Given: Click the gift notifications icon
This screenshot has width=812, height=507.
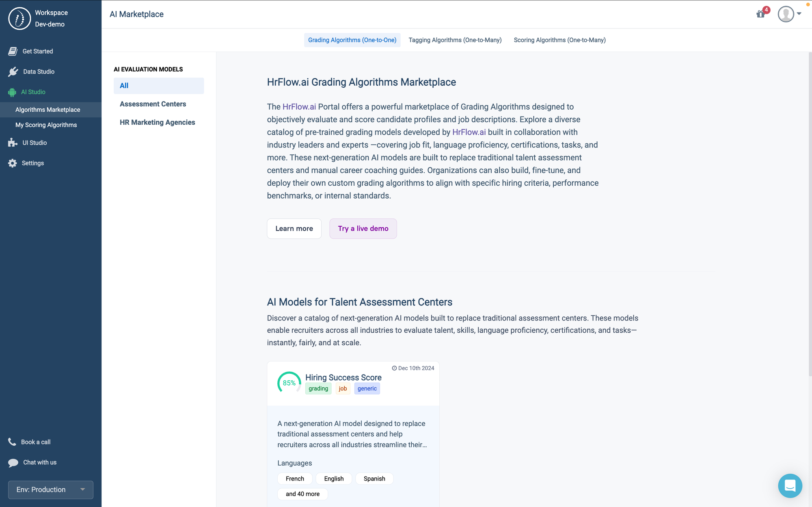Looking at the screenshot, I should (x=760, y=14).
